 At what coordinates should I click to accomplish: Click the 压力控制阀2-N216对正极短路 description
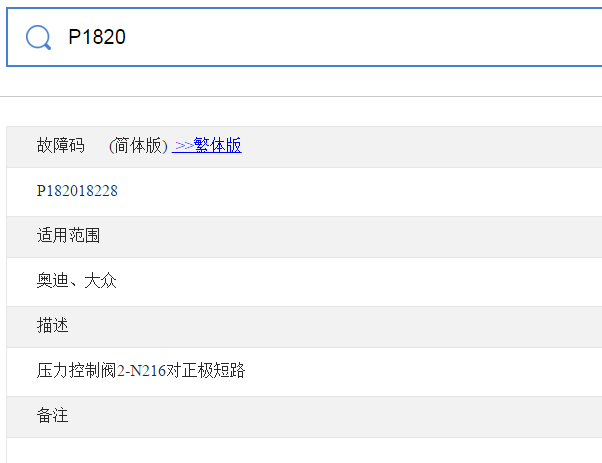coord(141,370)
